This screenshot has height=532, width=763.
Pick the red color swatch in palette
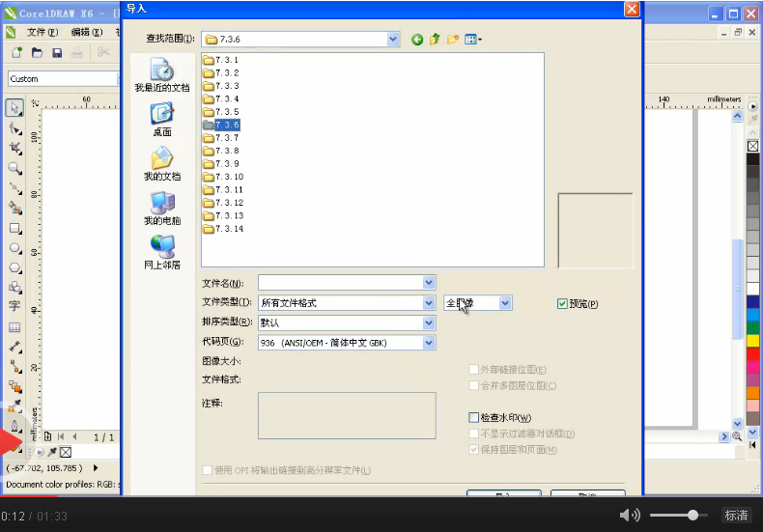point(752,354)
